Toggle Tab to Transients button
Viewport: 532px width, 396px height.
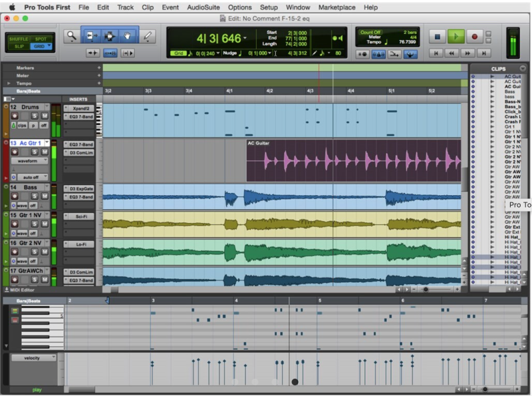point(92,53)
